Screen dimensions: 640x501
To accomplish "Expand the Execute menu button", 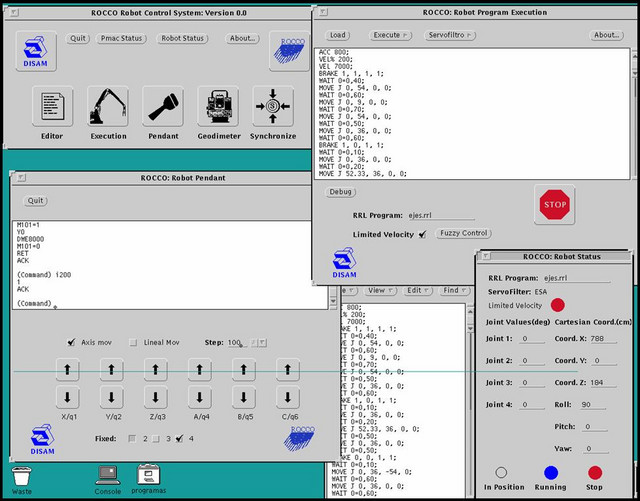I will [391, 35].
